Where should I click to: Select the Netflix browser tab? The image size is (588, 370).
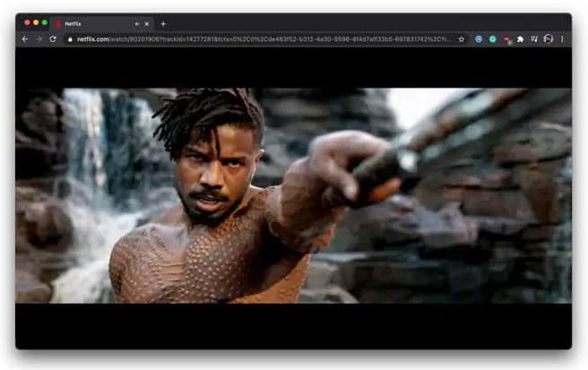[x=102, y=24]
